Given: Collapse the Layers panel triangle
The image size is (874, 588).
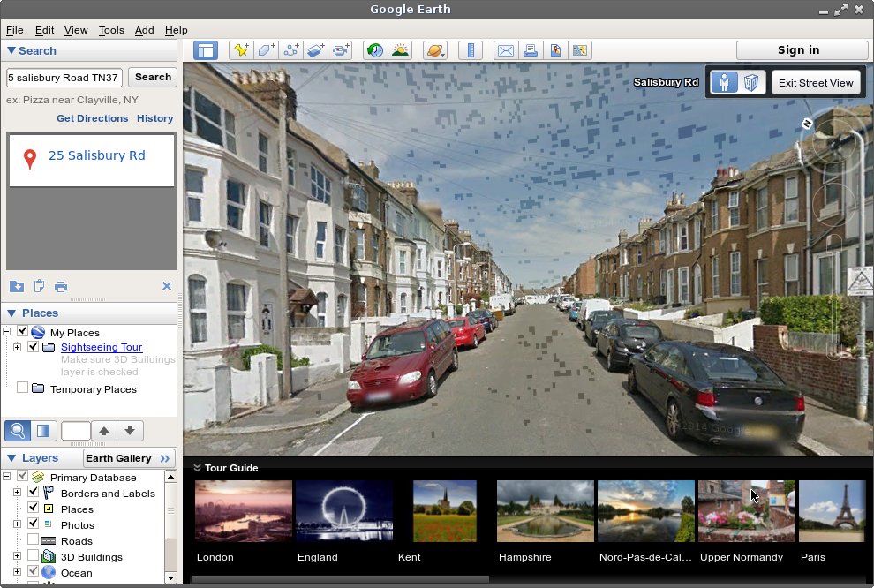Looking at the screenshot, I should [x=11, y=458].
